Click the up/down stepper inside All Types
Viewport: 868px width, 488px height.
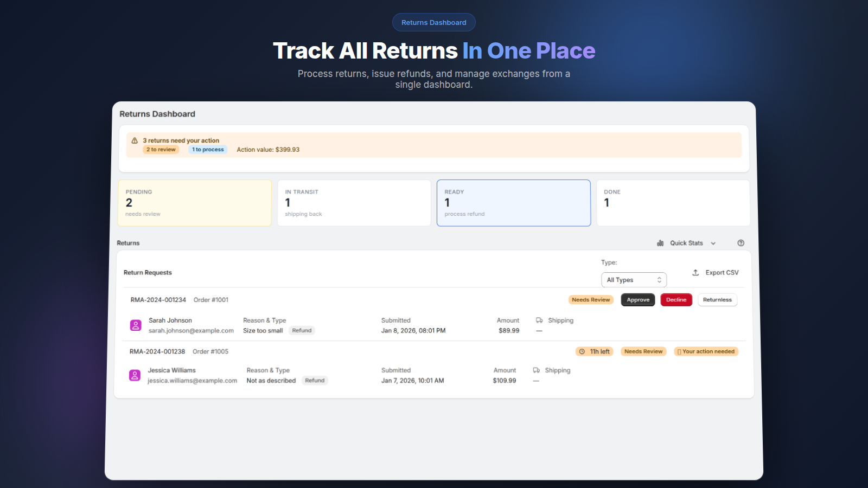tap(659, 279)
